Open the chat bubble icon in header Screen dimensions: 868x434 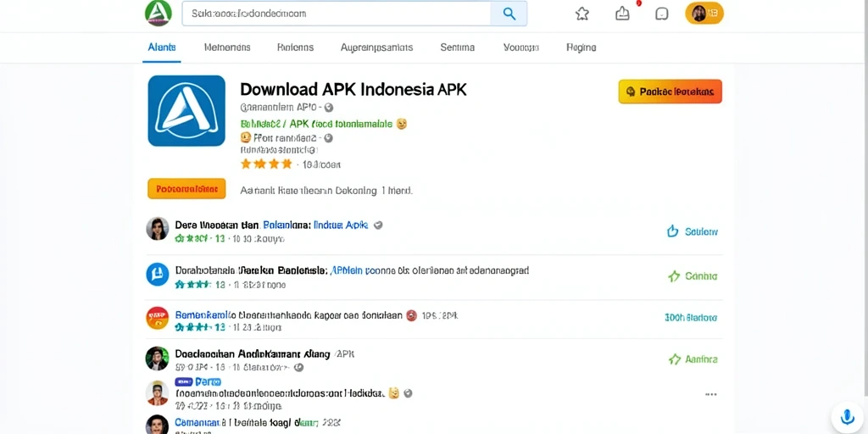661,14
